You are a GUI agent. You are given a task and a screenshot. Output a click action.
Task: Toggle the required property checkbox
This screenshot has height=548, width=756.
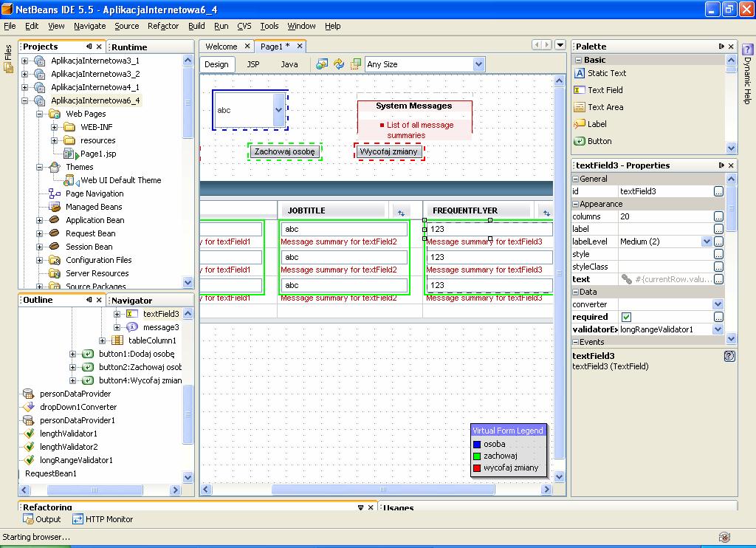coord(626,317)
